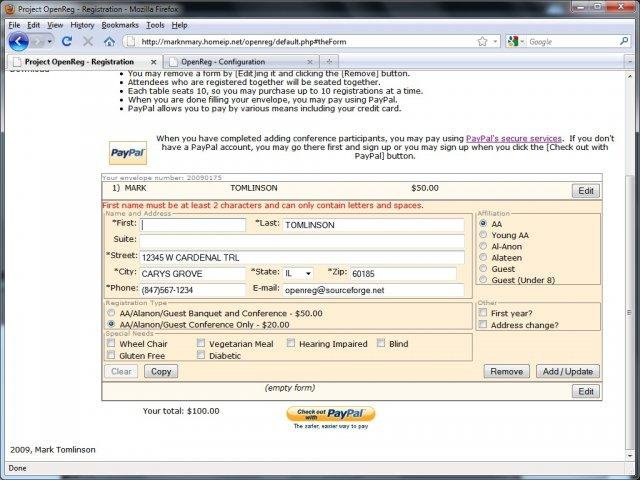Open the address bar history dropdown
640x480 pixels.
click(495, 42)
